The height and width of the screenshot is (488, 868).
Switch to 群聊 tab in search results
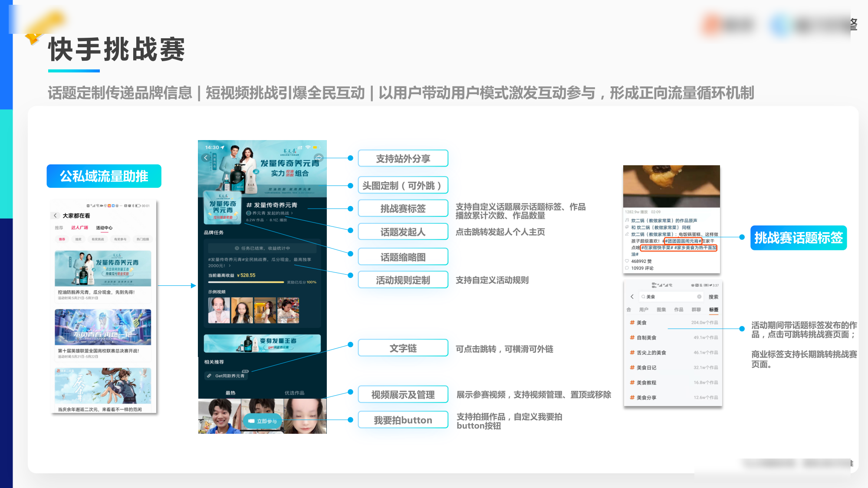click(x=696, y=310)
